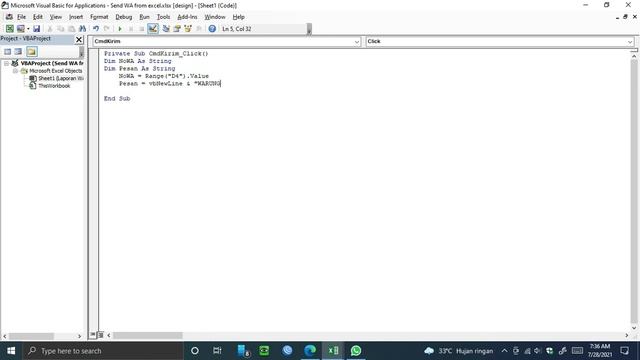Image resolution: width=640 pixels, height=360 pixels.
Task: Open the Run menu
Action: (x=144, y=17)
